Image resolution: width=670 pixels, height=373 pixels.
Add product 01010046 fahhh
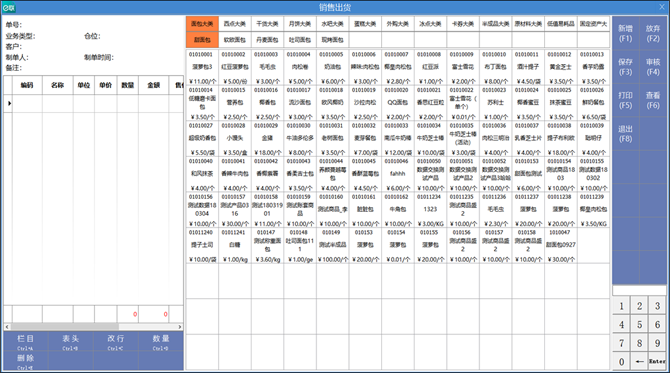point(397,174)
